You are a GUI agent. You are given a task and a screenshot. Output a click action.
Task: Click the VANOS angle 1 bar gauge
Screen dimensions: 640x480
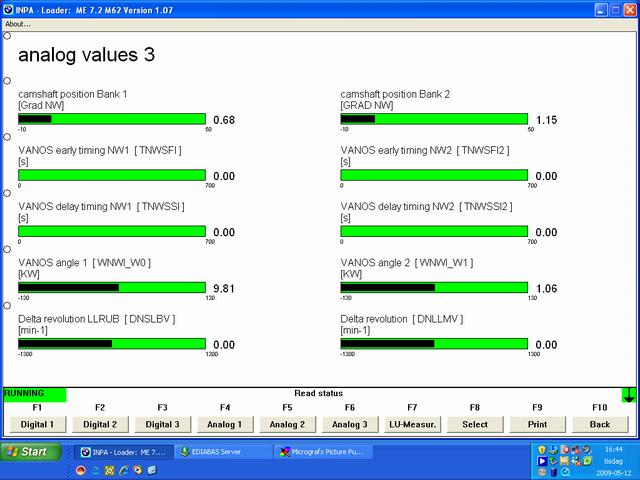click(x=112, y=288)
